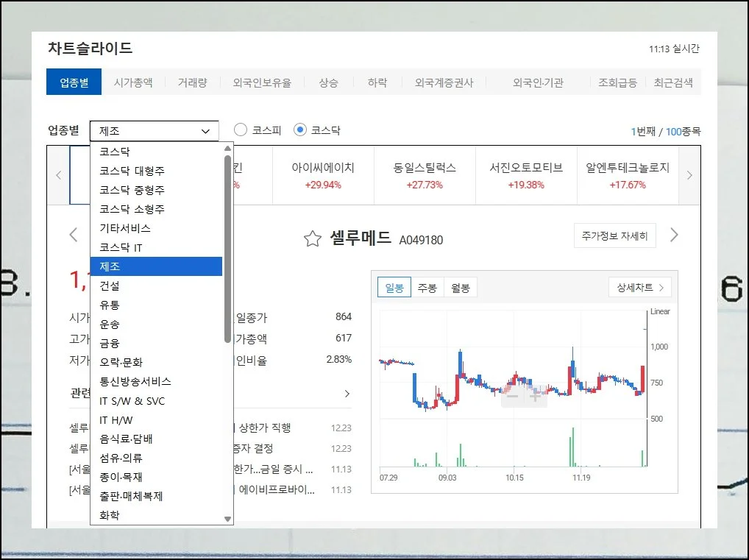Click the favorite star next to 셀루메드
749x560 pixels.
[313, 238]
